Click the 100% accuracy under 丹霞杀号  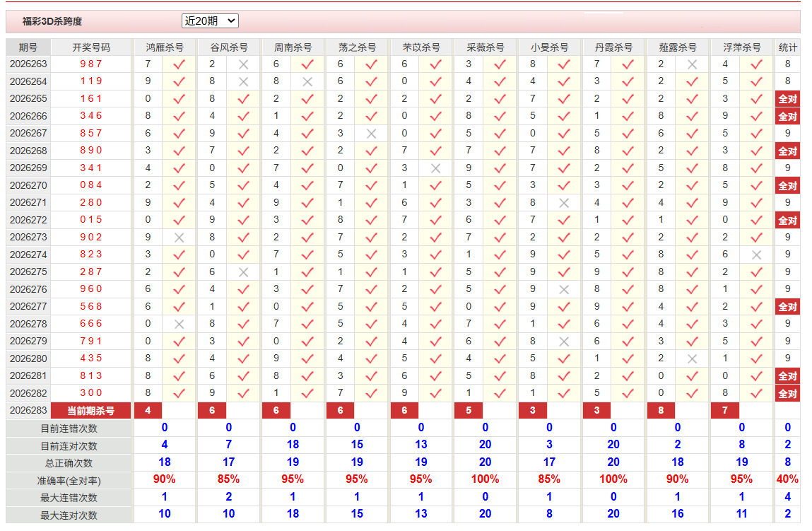tap(613, 479)
